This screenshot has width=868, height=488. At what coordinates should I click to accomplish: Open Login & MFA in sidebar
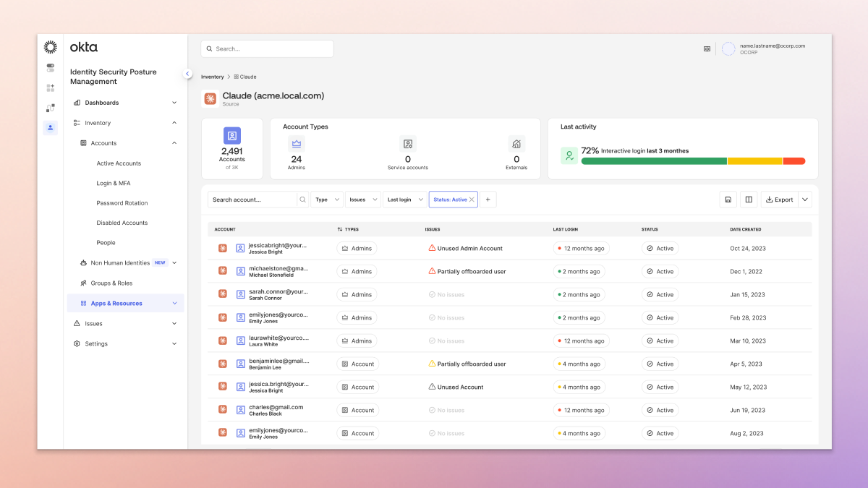(114, 183)
